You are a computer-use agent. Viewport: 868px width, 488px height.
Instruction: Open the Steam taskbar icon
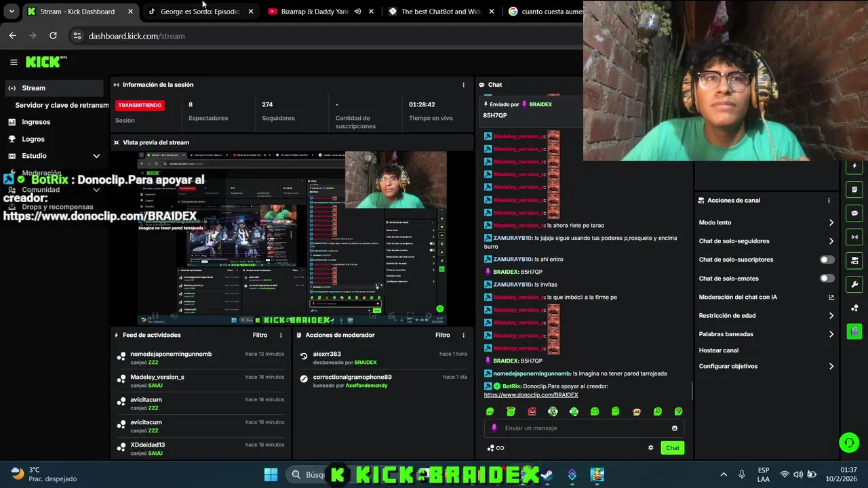point(547,474)
